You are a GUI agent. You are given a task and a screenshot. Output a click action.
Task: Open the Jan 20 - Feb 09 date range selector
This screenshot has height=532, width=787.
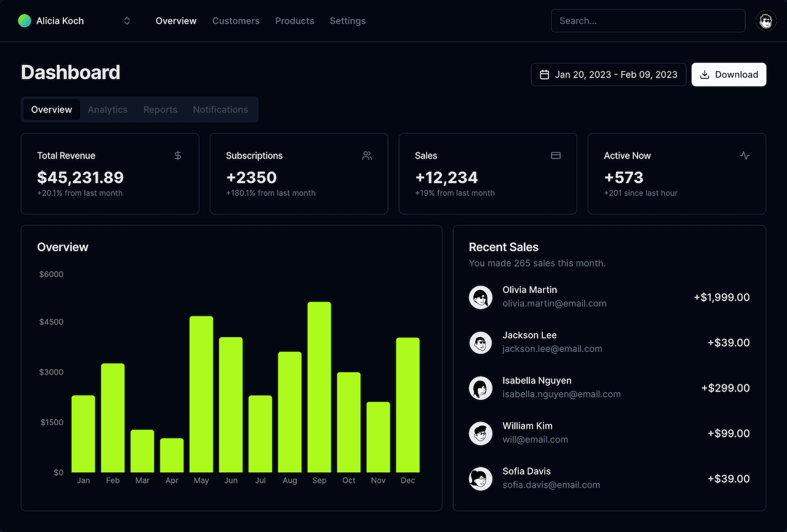click(x=608, y=74)
